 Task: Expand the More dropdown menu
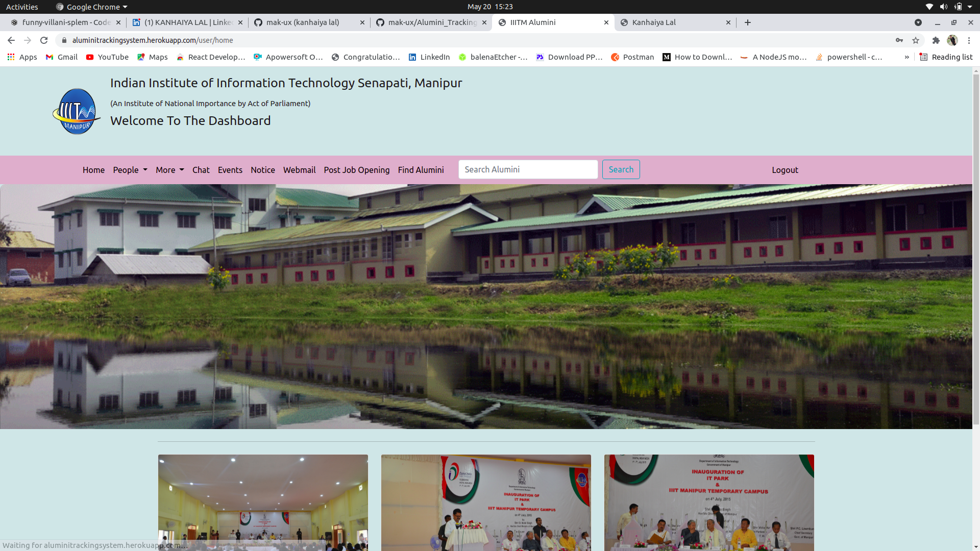point(169,170)
